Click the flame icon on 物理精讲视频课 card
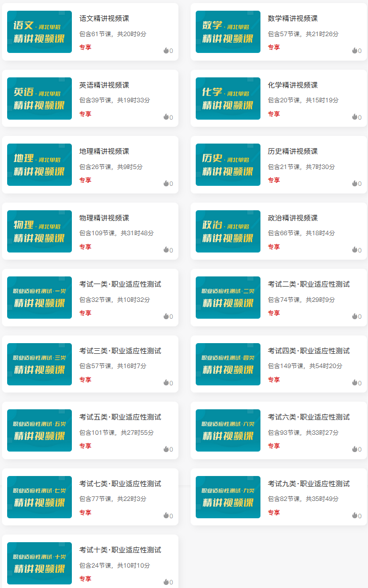 166,249
